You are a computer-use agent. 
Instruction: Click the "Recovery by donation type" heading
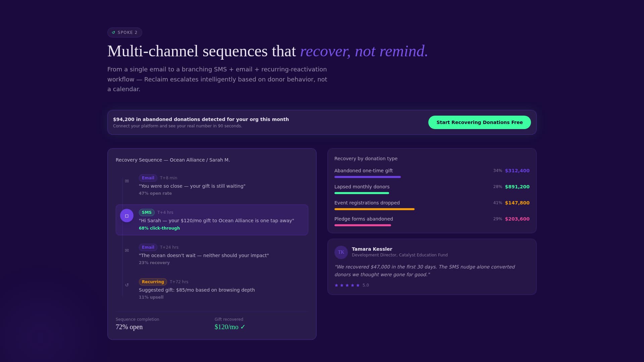click(x=366, y=159)
